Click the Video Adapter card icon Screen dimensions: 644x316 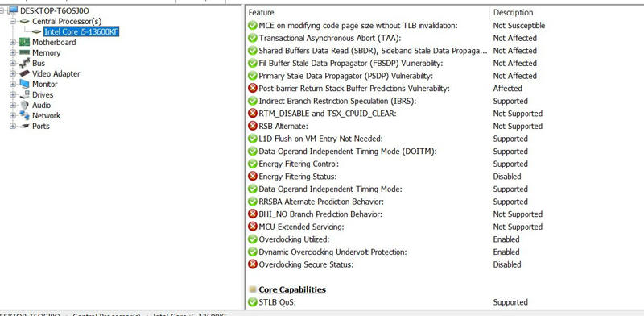tap(25, 73)
